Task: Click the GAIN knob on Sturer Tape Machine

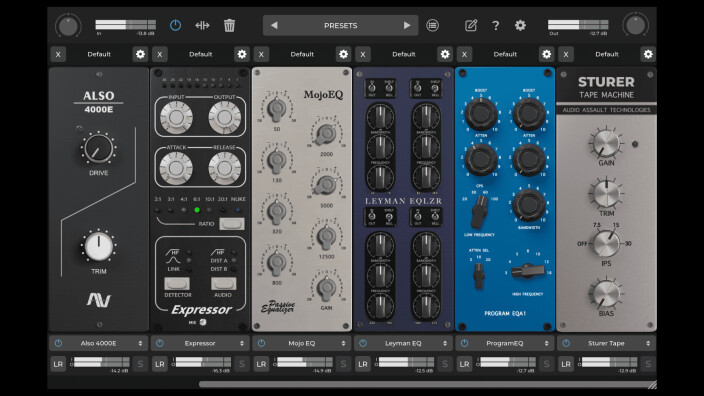Action: [x=606, y=144]
